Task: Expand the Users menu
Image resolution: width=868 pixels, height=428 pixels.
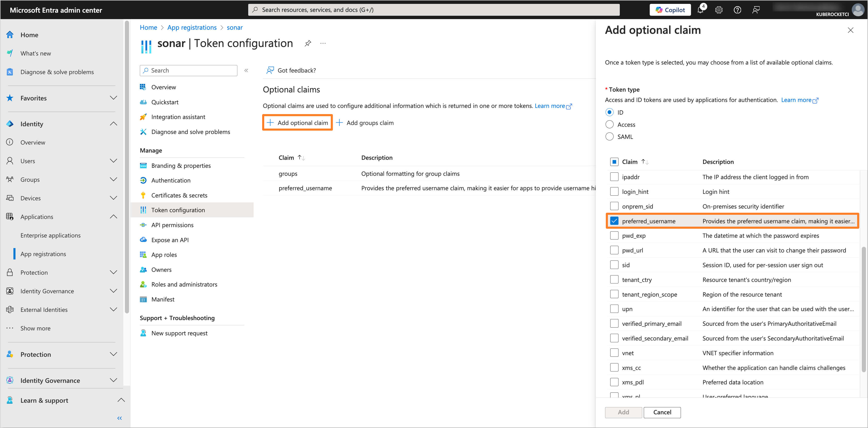Action: click(114, 161)
